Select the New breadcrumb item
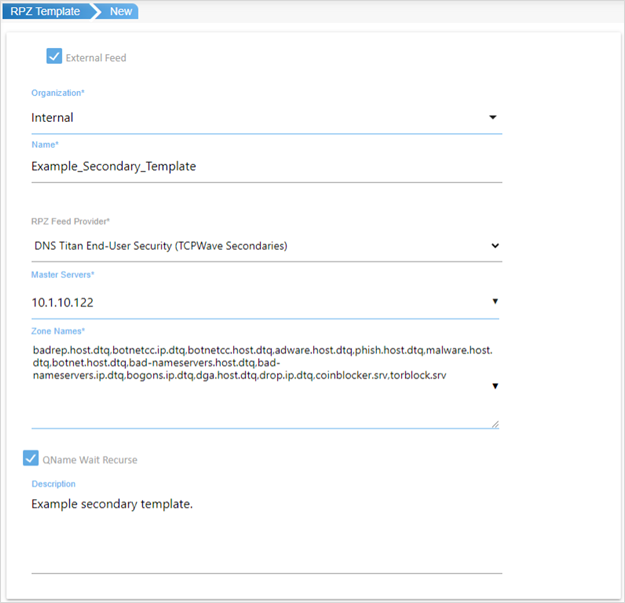 point(120,11)
